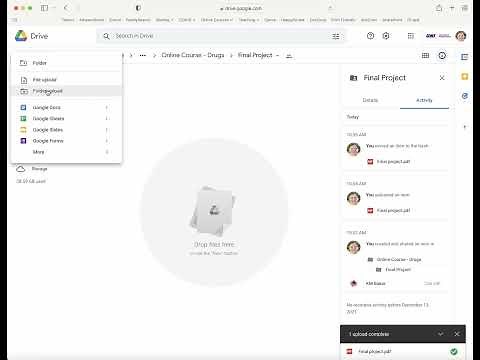This screenshot has width=480, height=360.
Task: Choose Folder upload in the New menu
Action: coord(67,91)
